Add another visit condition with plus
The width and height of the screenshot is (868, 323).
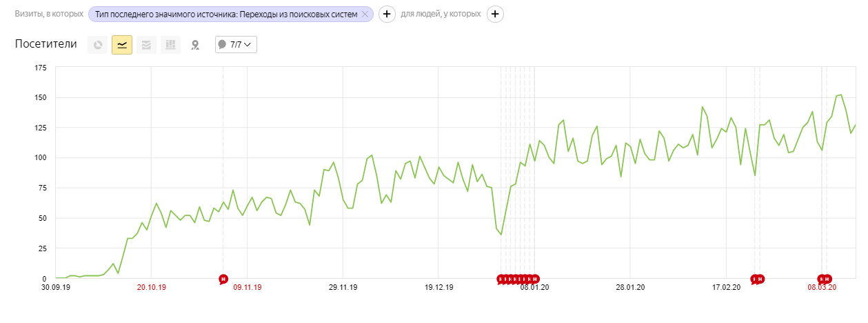387,14
